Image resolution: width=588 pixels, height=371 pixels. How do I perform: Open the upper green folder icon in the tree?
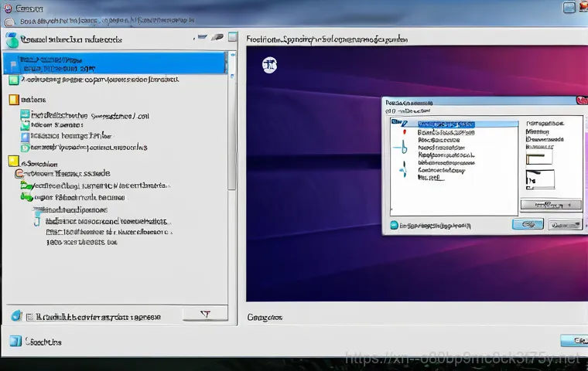tap(26, 185)
